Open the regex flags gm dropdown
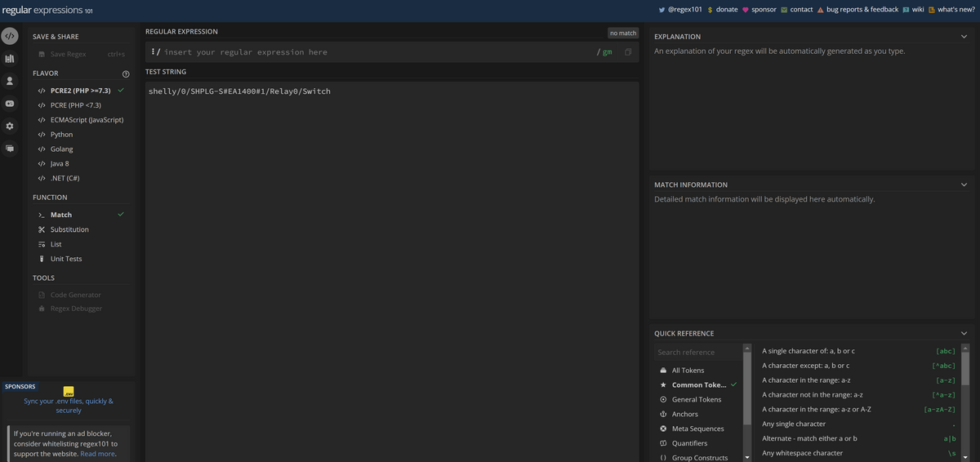Screen dimensions: 980x462 [607, 52]
